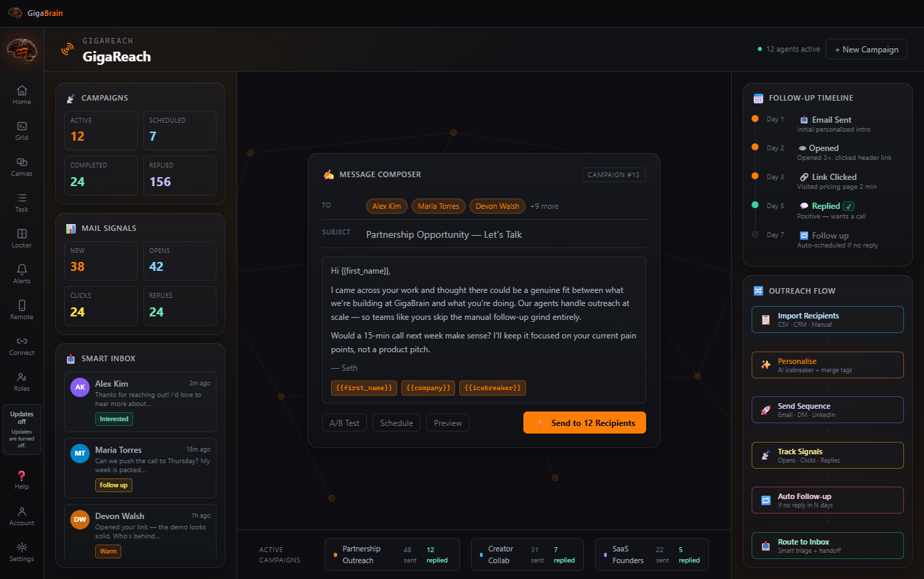Viewport: 924px width, 579px height.
Task: Open Canvas in the sidebar
Action: coord(22,167)
